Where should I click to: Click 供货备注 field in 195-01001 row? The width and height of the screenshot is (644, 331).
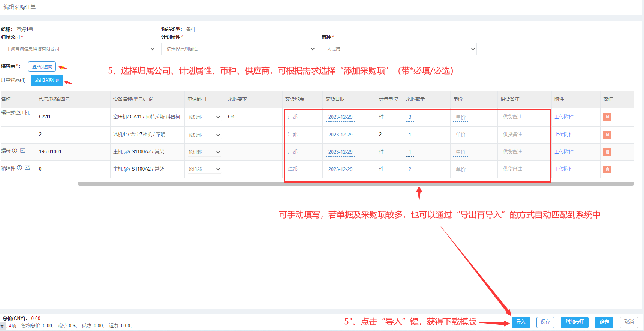(x=524, y=152)
